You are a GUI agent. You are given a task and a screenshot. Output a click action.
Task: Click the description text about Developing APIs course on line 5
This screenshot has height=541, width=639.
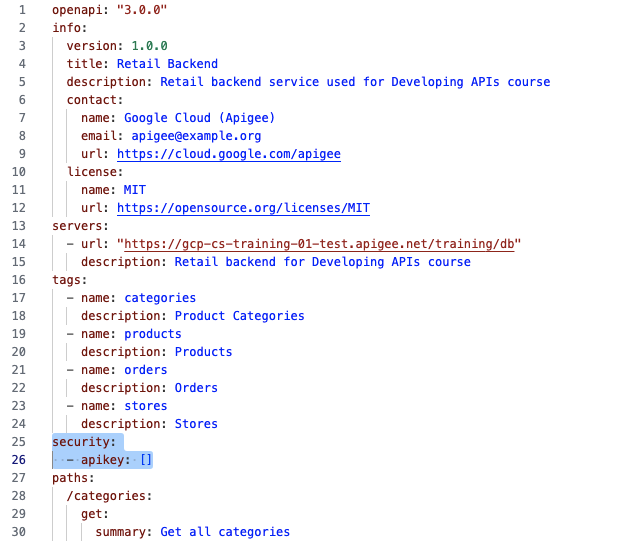(x=355, y=81)
